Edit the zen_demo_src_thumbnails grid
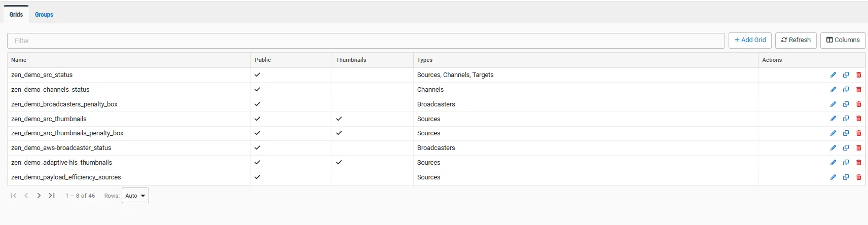 (833, 119)
